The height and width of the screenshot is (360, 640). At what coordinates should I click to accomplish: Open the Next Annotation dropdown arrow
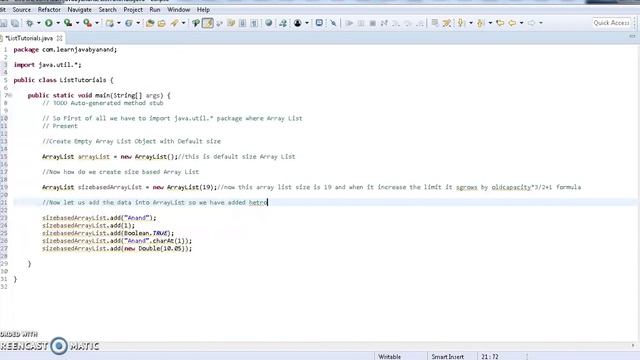471,23
